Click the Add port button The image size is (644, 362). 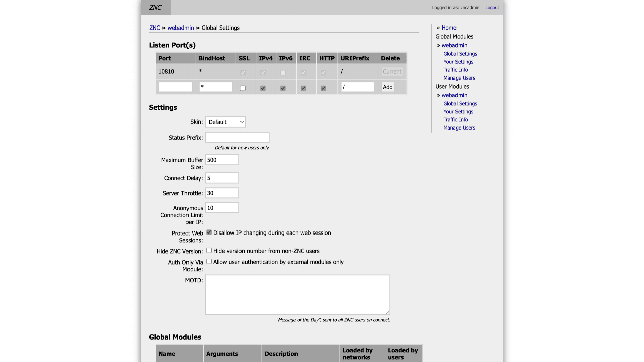(x=388, y=87)
